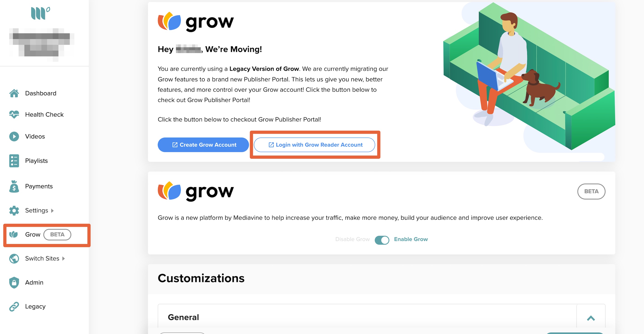Click the BETA badge on Grow card
Image resolution: width=644 pixels, height=334 pixels.
pos(591,192)
